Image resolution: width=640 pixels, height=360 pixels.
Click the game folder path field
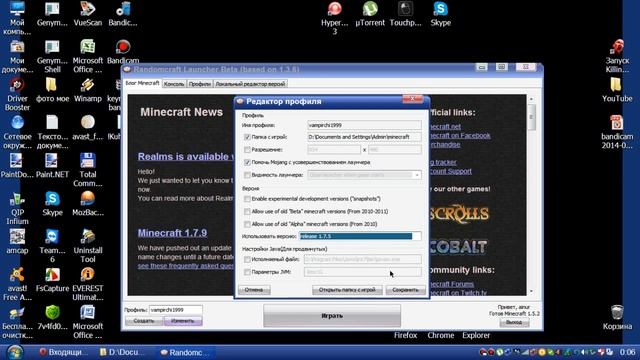click(364, 137)
